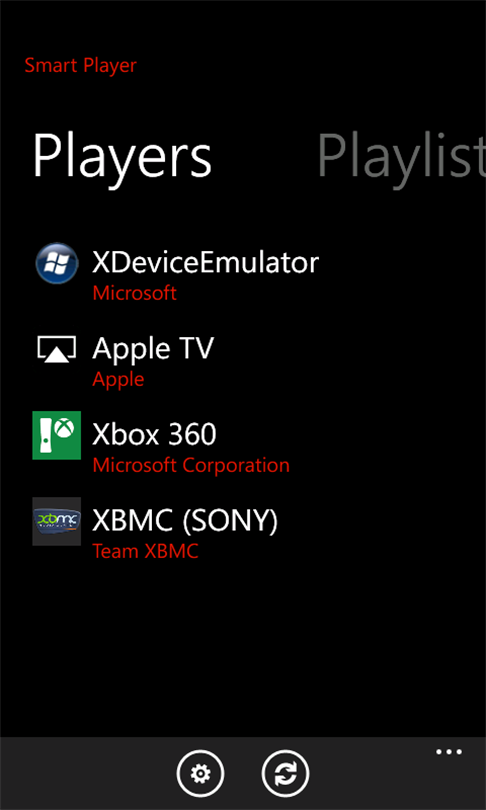Select the Players tab header
The width and height of the screenshot is (486, 810).
pyautogui.click(x=122, y=157)
